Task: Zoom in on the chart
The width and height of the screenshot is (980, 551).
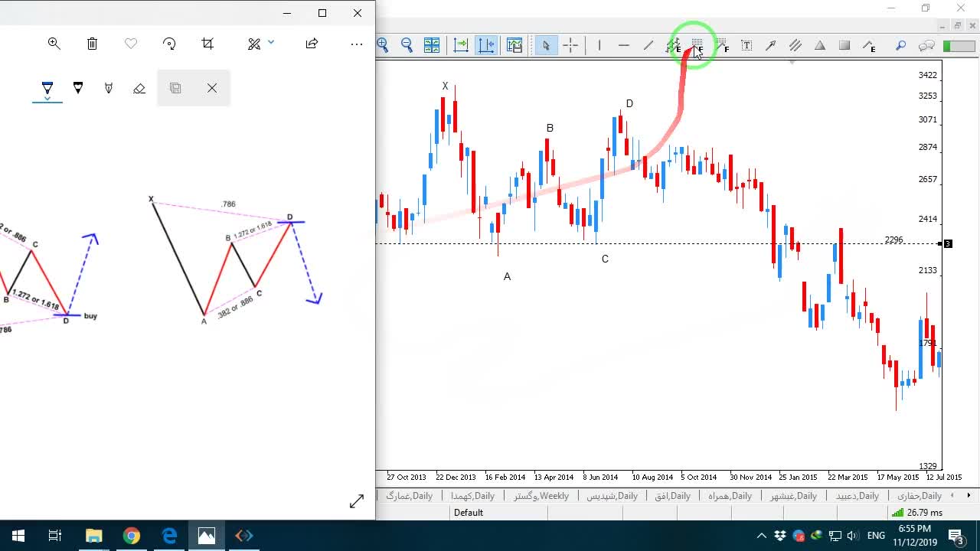Action: point(383,45)
